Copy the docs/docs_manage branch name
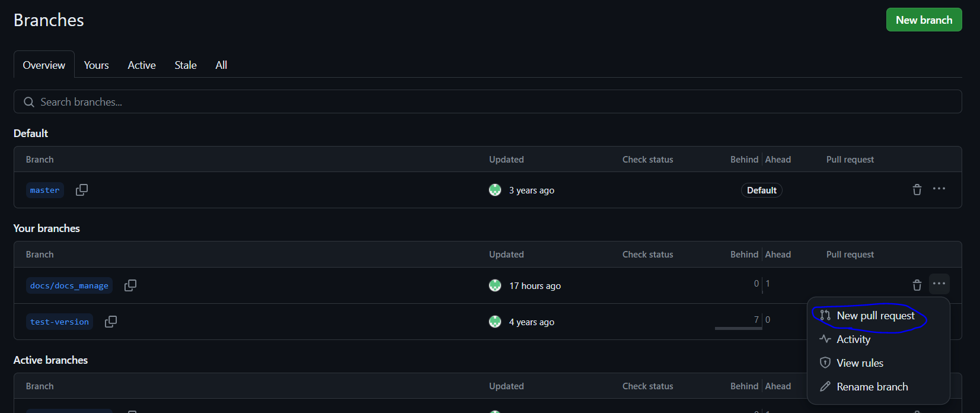 point(130,285)
